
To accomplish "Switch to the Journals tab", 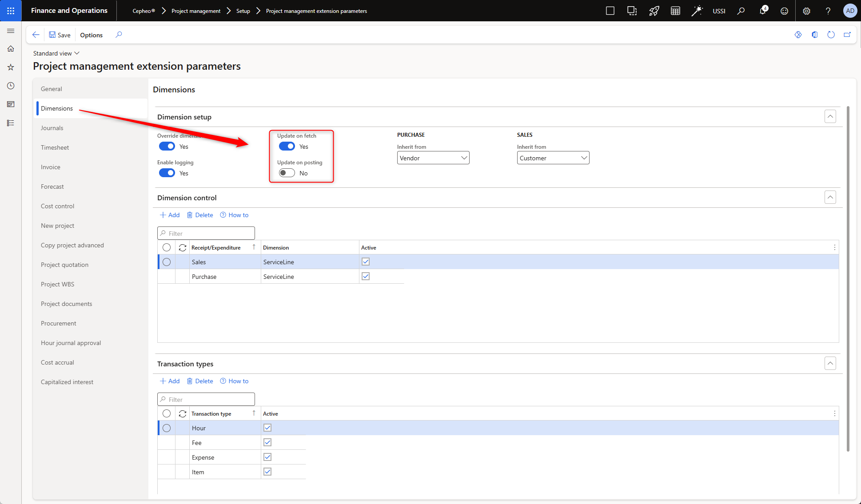I will point(52,128).
